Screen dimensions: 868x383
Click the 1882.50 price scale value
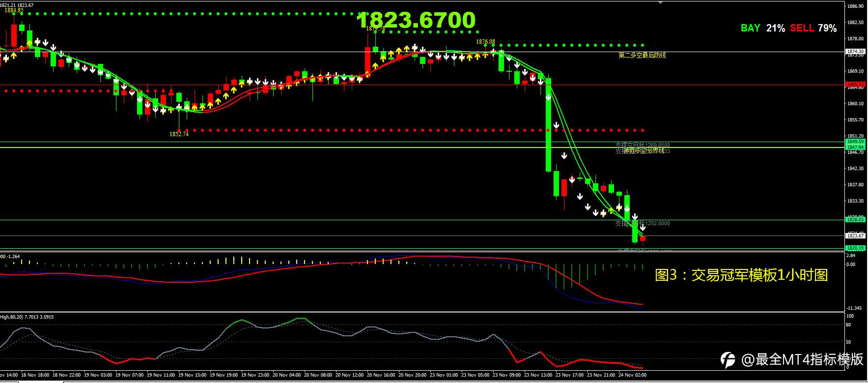[x=855, y=23]
